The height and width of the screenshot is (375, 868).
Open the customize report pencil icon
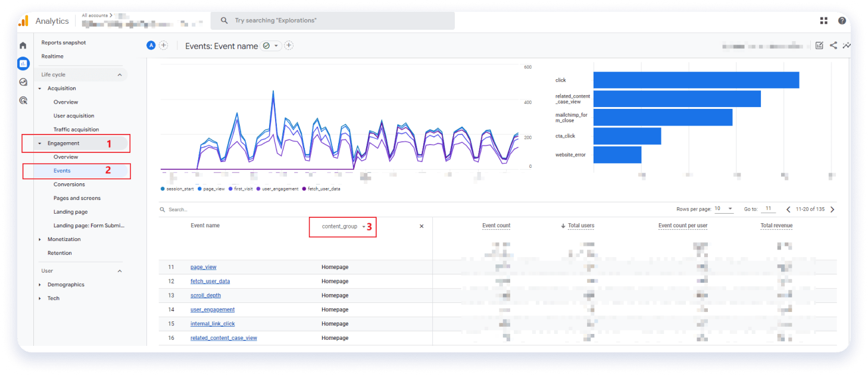(819, 46)
